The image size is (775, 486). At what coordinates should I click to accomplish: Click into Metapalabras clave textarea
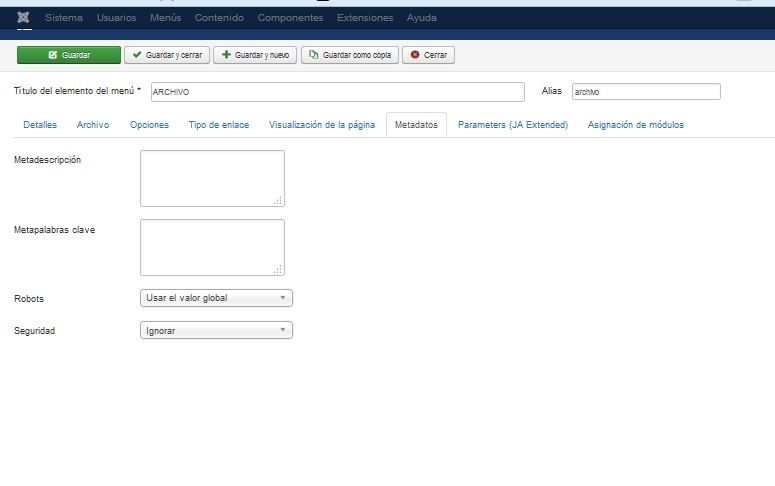212,248
